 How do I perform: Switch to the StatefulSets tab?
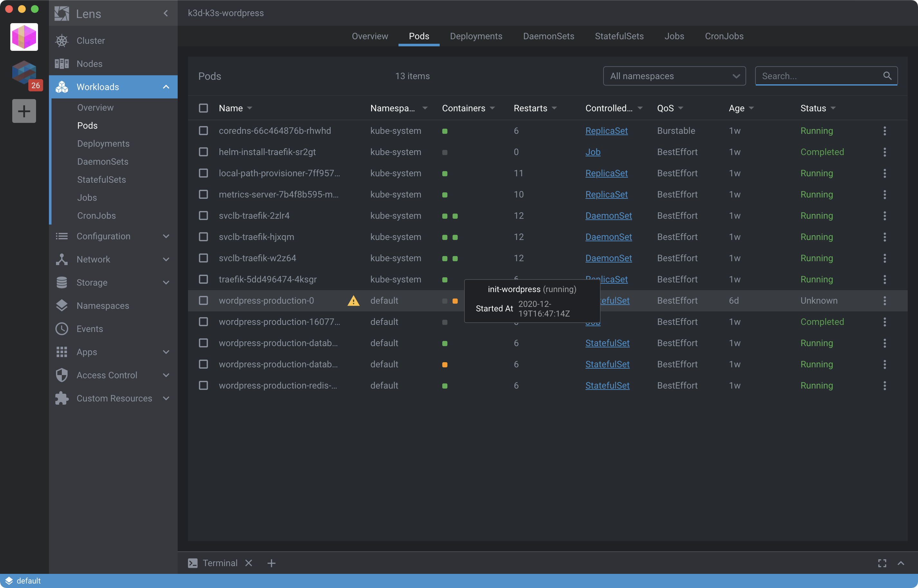[619, 36]
